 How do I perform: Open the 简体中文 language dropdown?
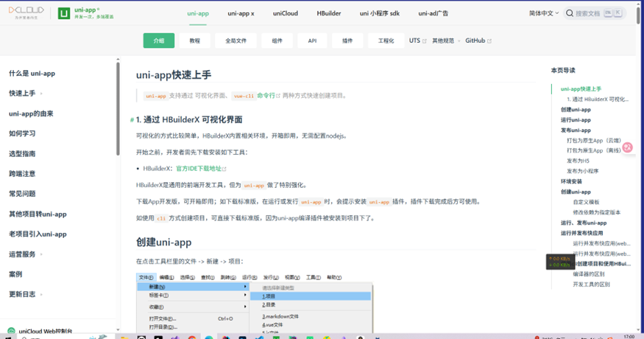(543, 13)
